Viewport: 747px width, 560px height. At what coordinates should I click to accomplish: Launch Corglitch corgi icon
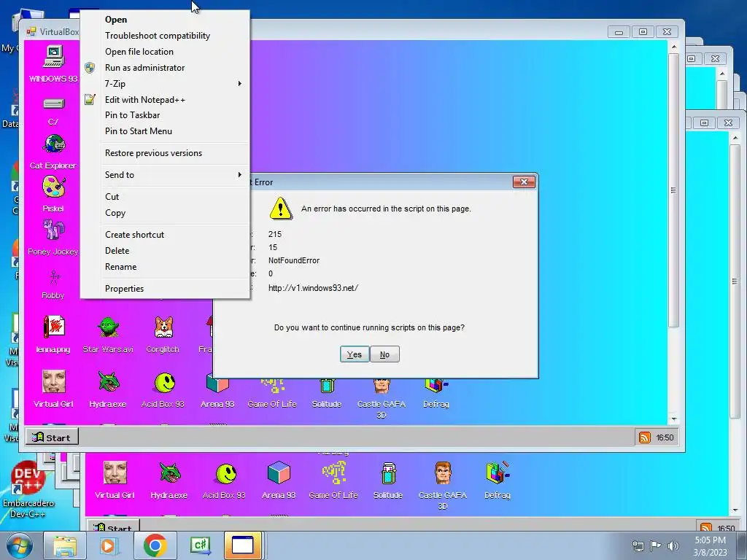[163, 327]
